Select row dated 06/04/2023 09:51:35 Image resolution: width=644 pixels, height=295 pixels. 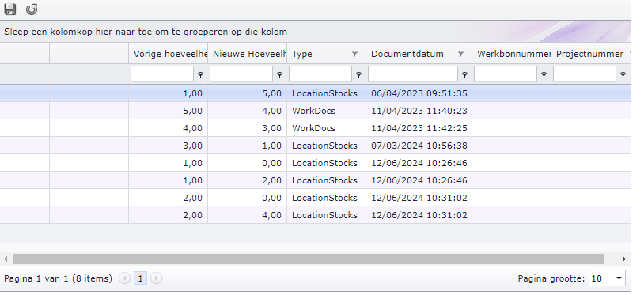[x=315, y=93]
